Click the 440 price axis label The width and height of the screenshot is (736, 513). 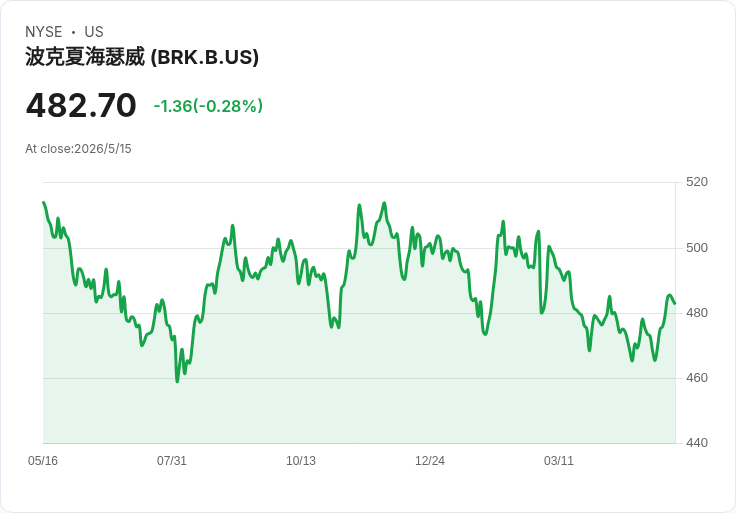point(697,443)
